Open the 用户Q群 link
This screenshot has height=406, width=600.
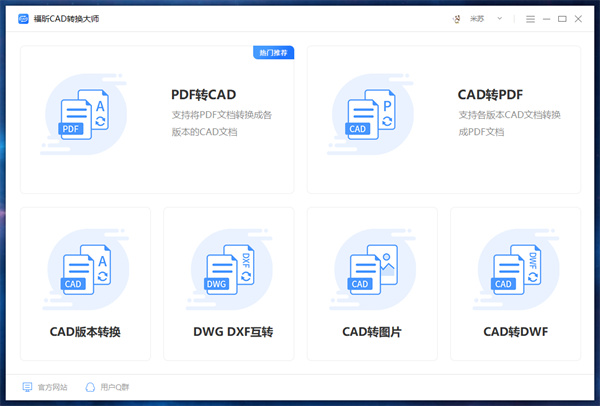(114, 386)
